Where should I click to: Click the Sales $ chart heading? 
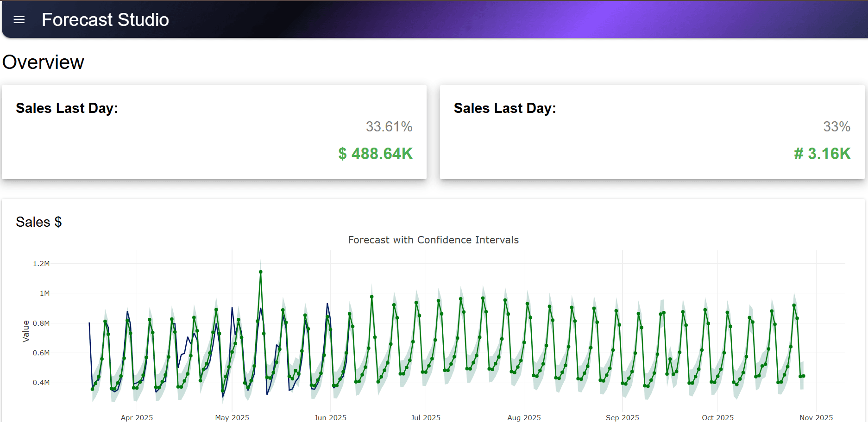click(39, 222)
